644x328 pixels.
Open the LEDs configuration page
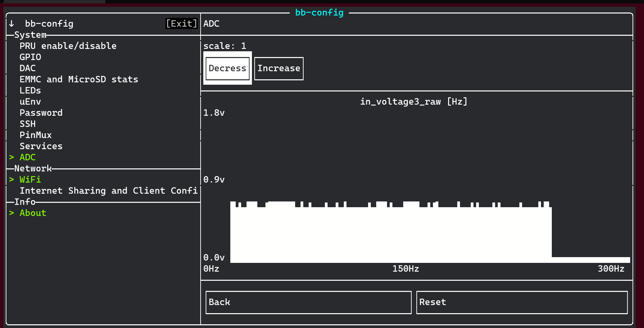(x=30, y=90)
